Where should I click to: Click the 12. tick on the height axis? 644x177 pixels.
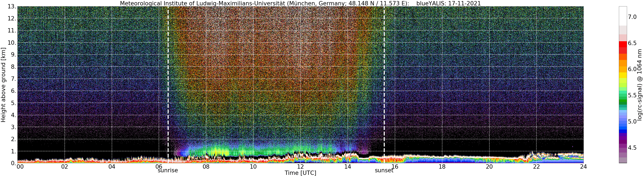[x=12, y=18]
